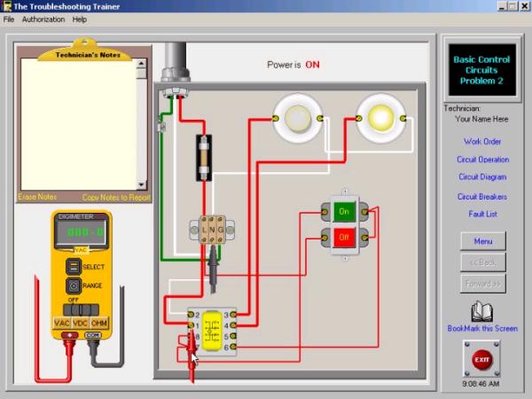This screenshot has width=532, height=399.
Task: Open the Fault List link
Action: point(482,214)
